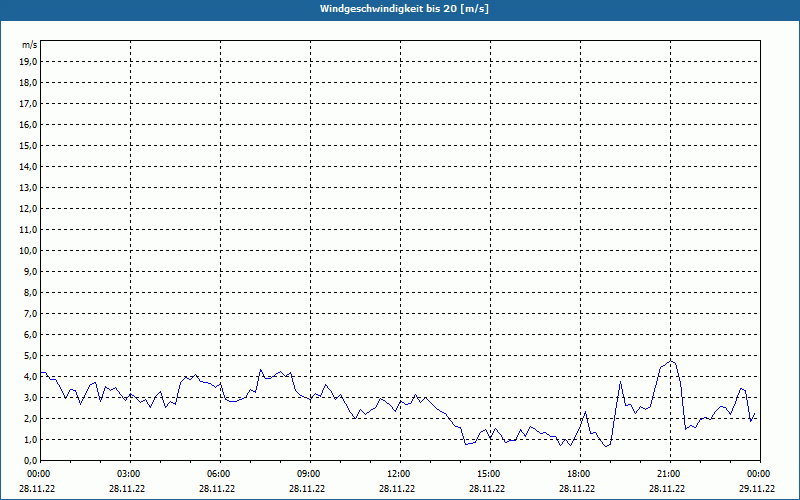Select the '28.11.22' date under 09:00
The height and width of the screenshot is (500, 800).
click(x=307, y=488)
